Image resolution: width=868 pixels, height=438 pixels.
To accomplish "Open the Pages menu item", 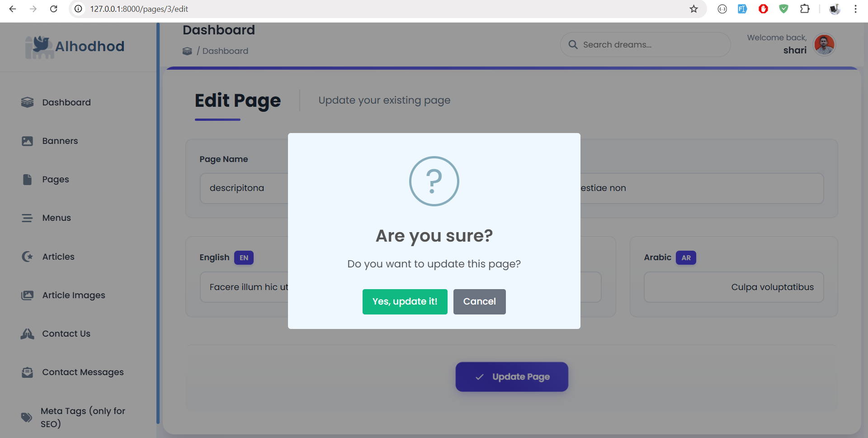I will (56, 180).
